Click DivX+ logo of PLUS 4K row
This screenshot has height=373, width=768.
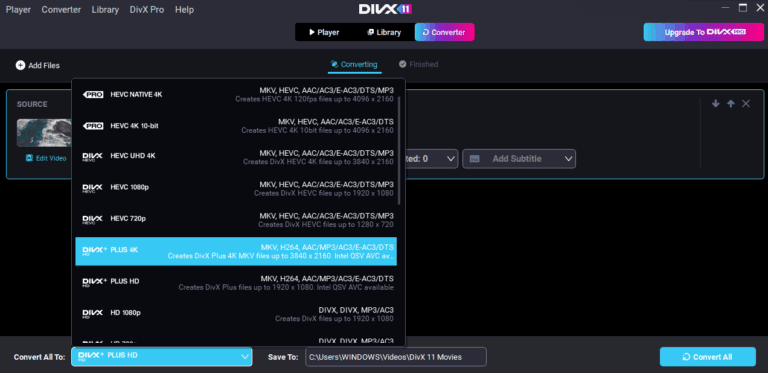(94, 251)
